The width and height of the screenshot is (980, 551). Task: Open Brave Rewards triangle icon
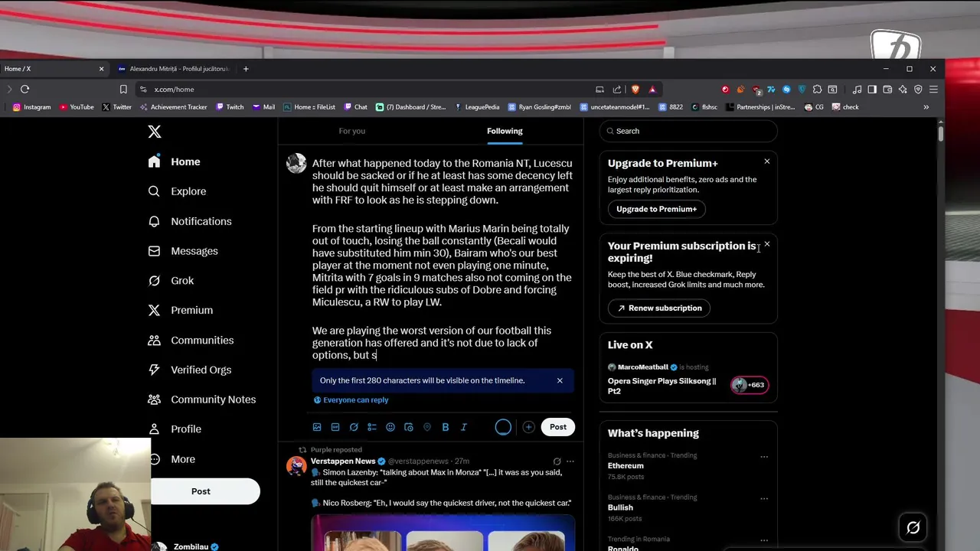coord(652,90)
